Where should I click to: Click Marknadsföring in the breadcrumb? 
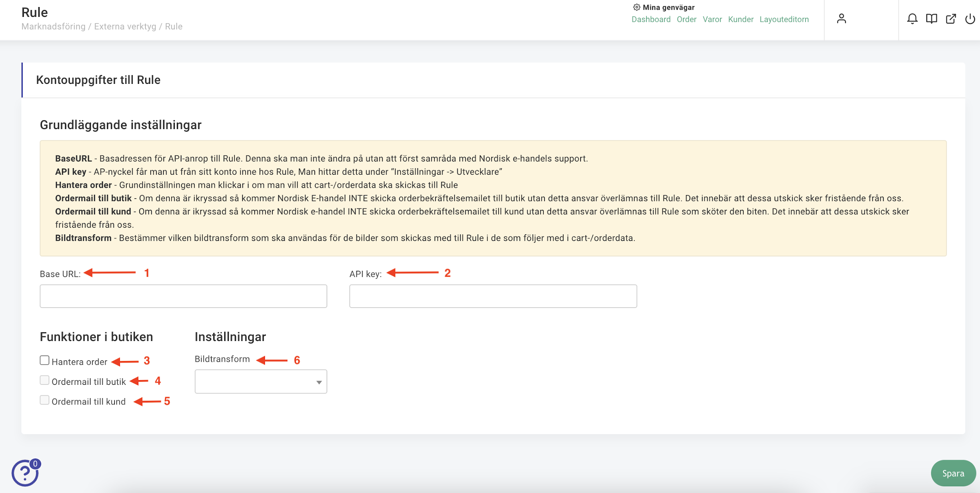pos(53,27)
